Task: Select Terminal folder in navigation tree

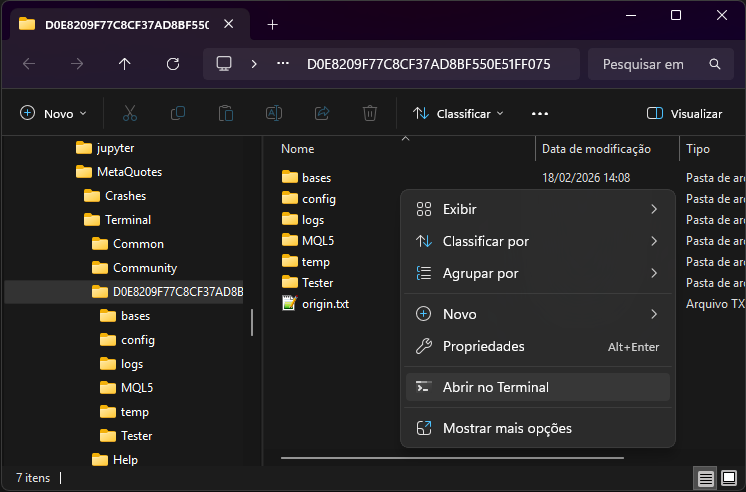Action: [117, 220]
